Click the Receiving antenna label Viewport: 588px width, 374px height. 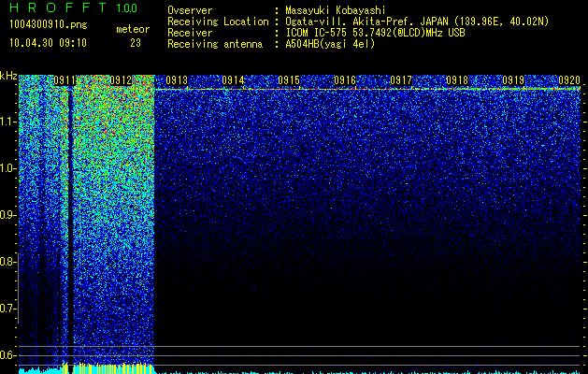(x=215, y=44)
